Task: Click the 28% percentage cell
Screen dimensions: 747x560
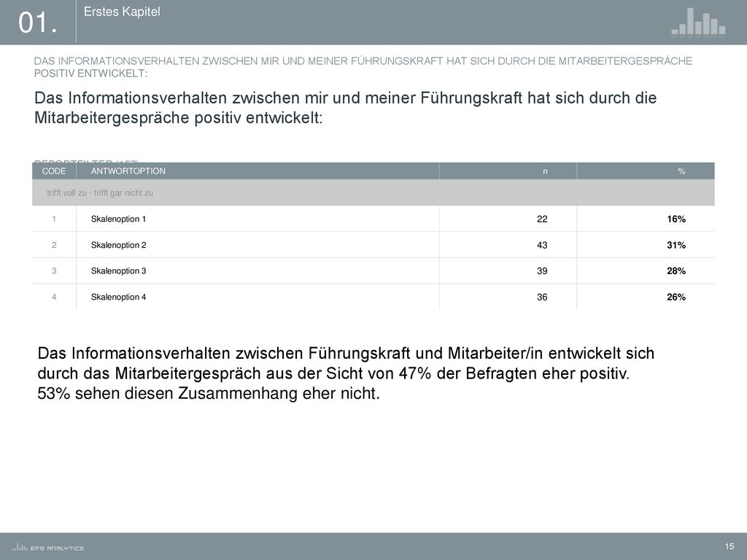Action: click(676, 271)
